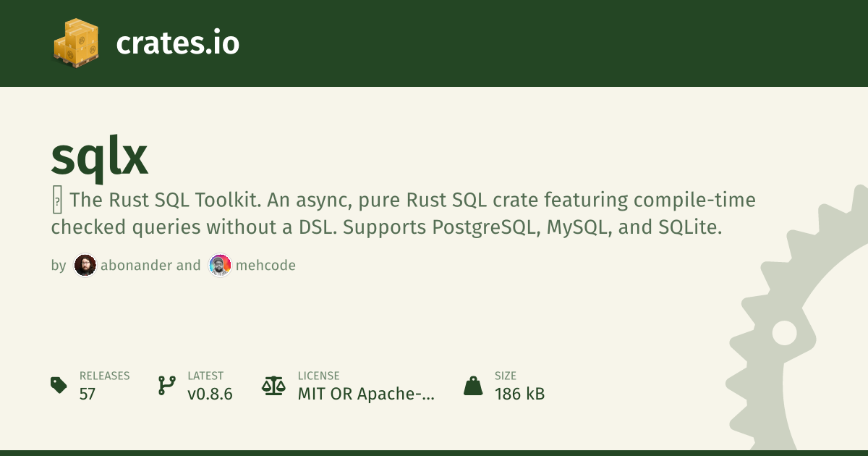This screenshot has height=456, width=868.
Task: Click the crates.io cargo boxes logo
Action: [x=76, y=43]
